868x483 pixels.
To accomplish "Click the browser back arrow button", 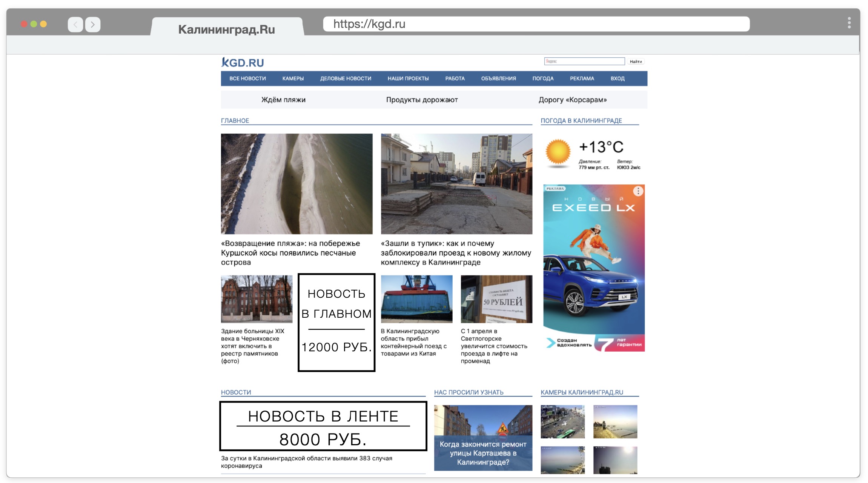I will click(x=75, y=25).
